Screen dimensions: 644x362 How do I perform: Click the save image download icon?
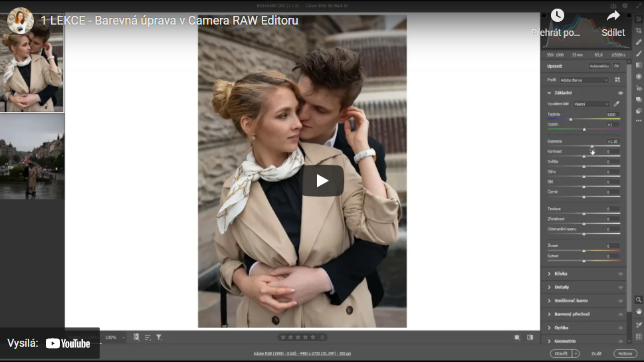click(613, 6)
